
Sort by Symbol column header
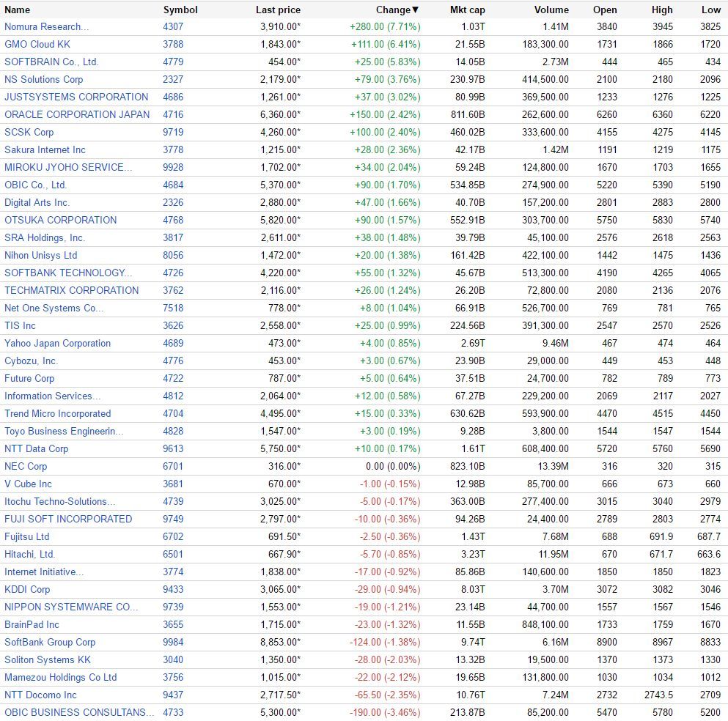pos(180,10)
